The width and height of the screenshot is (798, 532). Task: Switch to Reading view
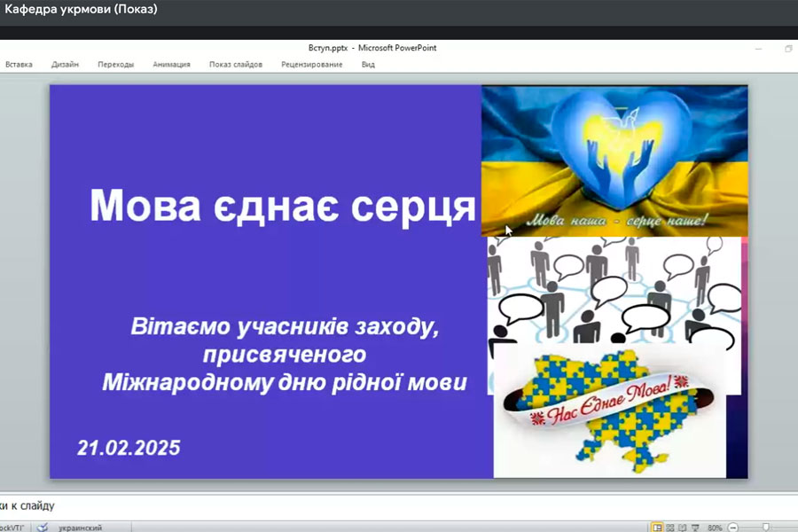pyautogui.click(x=683, y=527)
